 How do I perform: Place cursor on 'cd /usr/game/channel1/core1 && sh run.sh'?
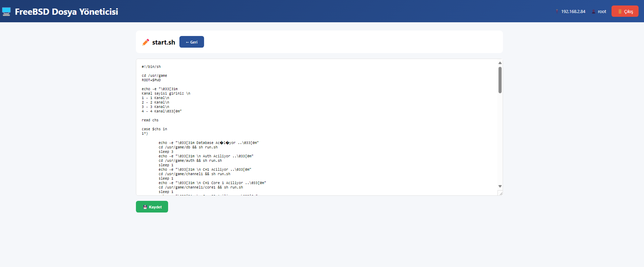point(201,187)
